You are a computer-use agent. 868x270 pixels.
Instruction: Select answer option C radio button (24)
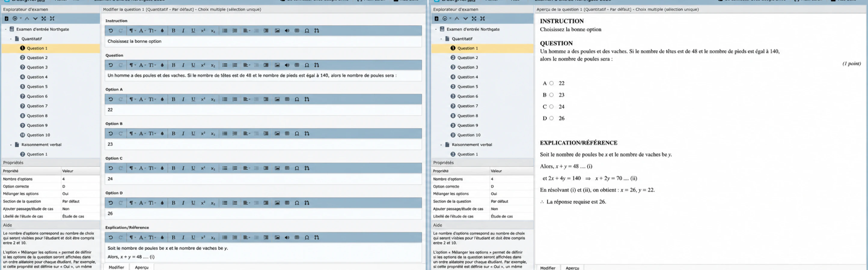point(551,107)
